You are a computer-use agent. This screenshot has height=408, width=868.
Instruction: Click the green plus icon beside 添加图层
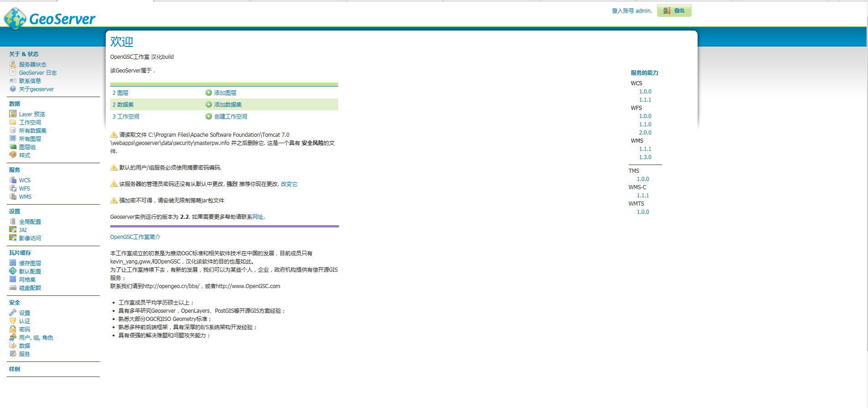tap(209, 93)
